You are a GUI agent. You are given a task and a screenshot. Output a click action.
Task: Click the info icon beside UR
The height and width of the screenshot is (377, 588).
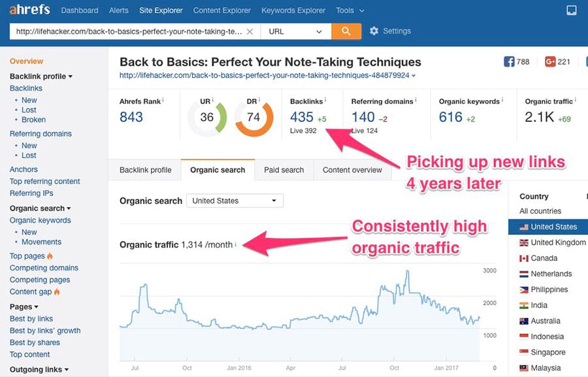coord(212,100)
